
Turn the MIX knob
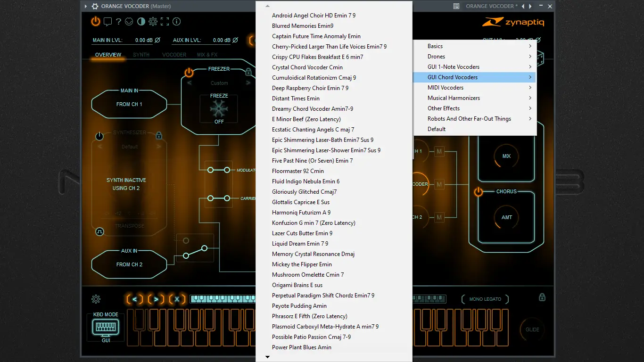506,156
